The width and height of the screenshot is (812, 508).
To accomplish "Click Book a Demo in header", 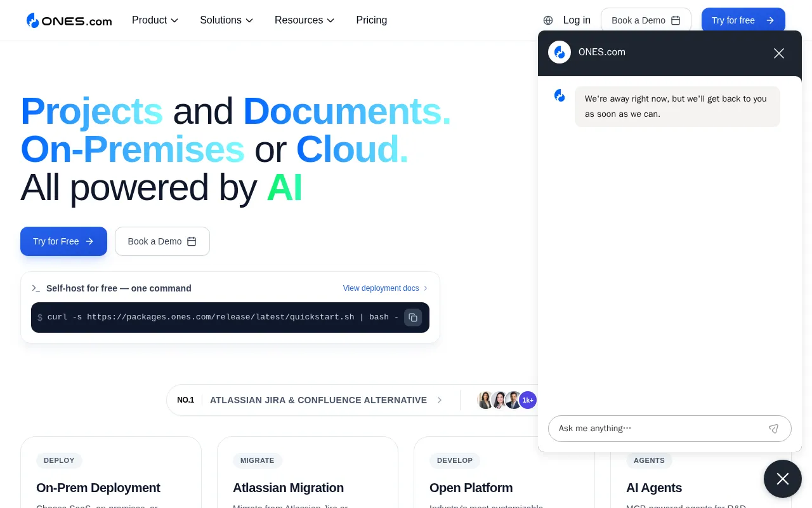I will click(x=646, y=20).
